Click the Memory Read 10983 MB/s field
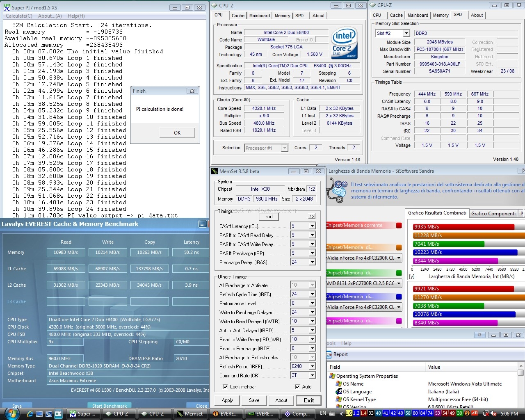The width and height of the screenshot is (525, 420). click(x=66, y=252)
